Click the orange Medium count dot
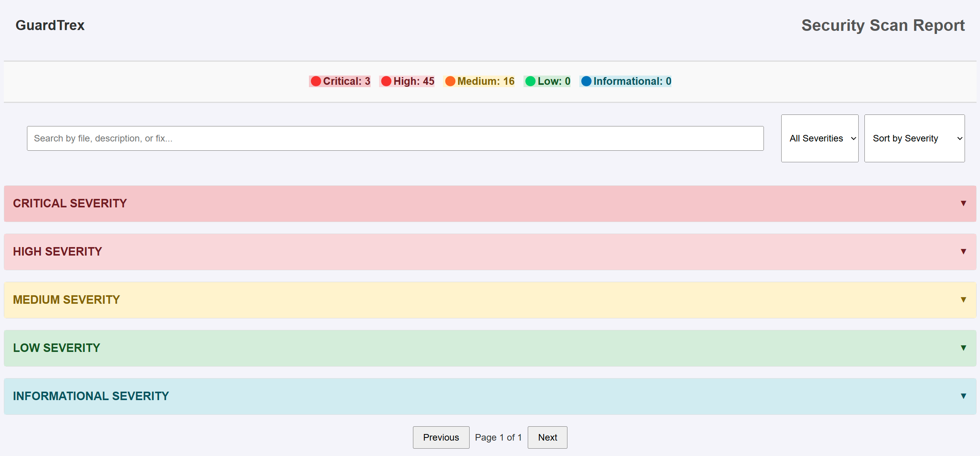 450,81
